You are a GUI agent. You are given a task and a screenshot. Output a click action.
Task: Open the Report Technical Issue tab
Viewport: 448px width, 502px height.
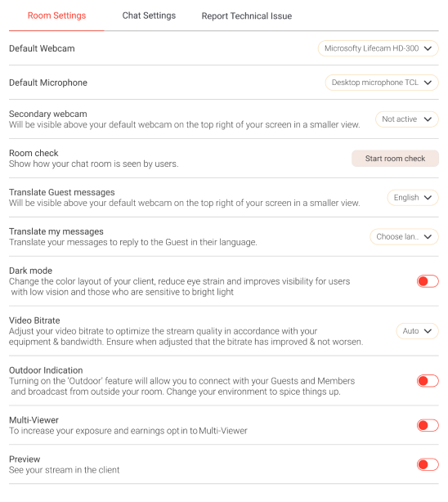(247, 16)
